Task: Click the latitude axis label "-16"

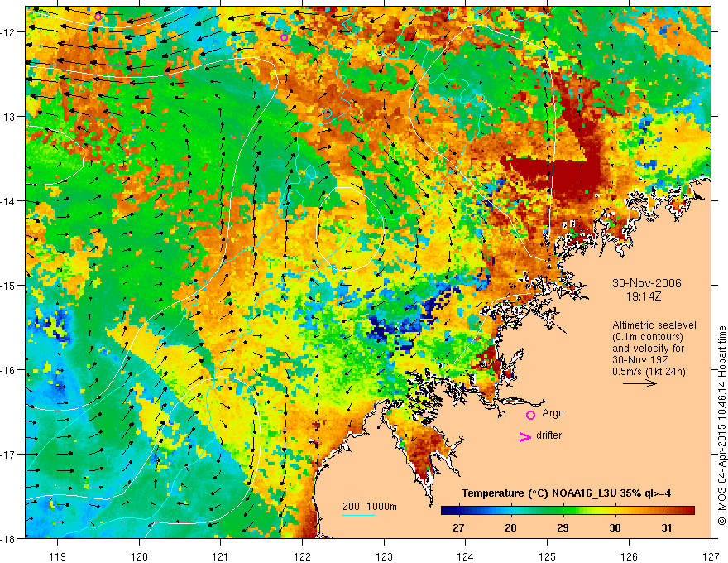Action: (9, 370)
